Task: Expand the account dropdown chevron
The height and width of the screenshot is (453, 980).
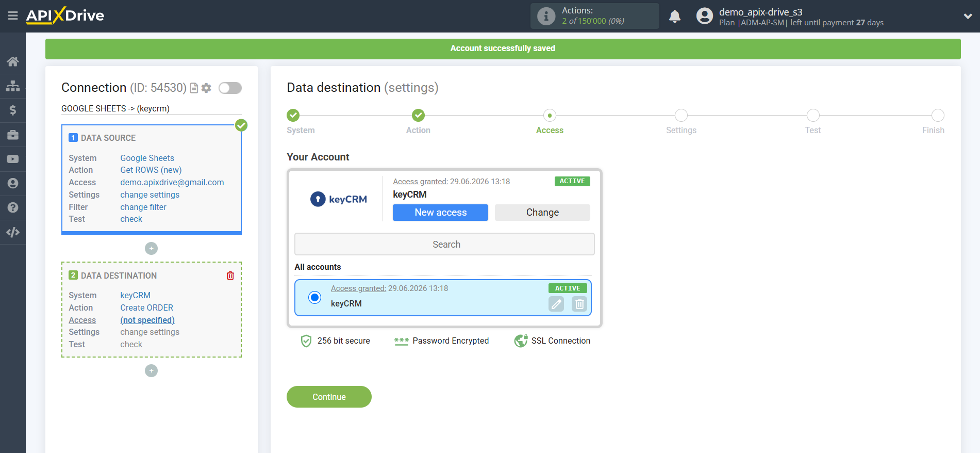Action: click(x=968, y=16)
